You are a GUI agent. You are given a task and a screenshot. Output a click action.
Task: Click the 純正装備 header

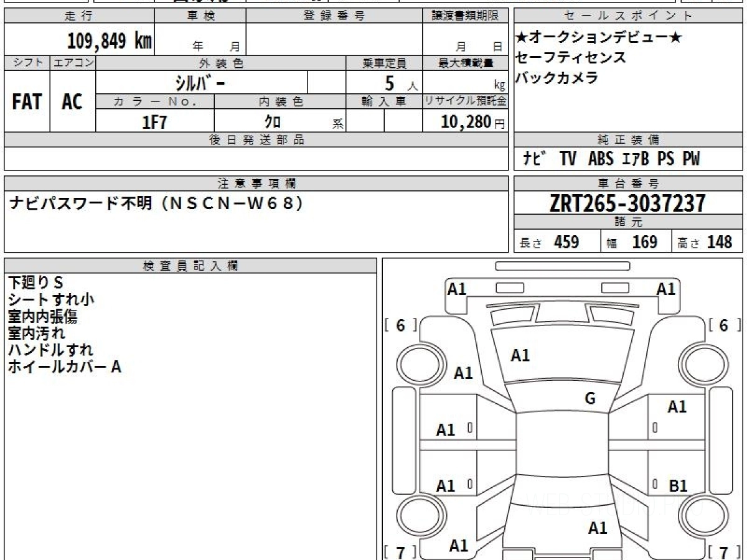pyautogui.click(x=629, y=140)
